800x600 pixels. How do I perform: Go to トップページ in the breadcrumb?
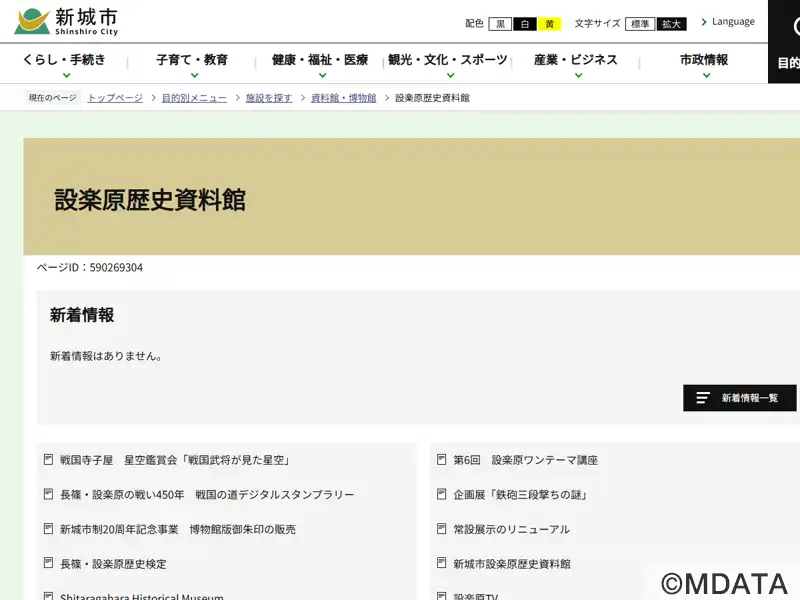[115, 98]
